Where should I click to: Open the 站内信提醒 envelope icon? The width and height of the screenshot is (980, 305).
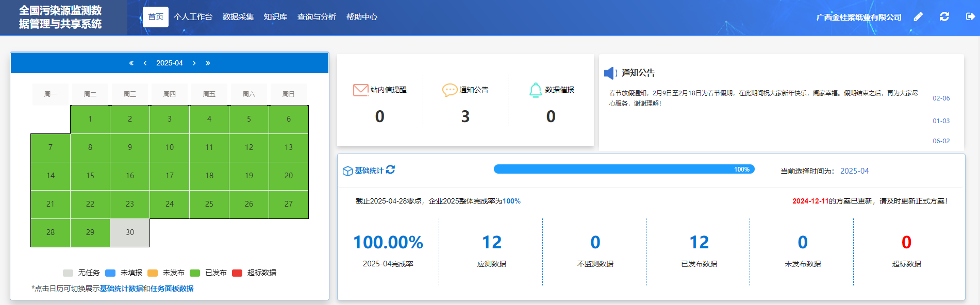[360, 90]
